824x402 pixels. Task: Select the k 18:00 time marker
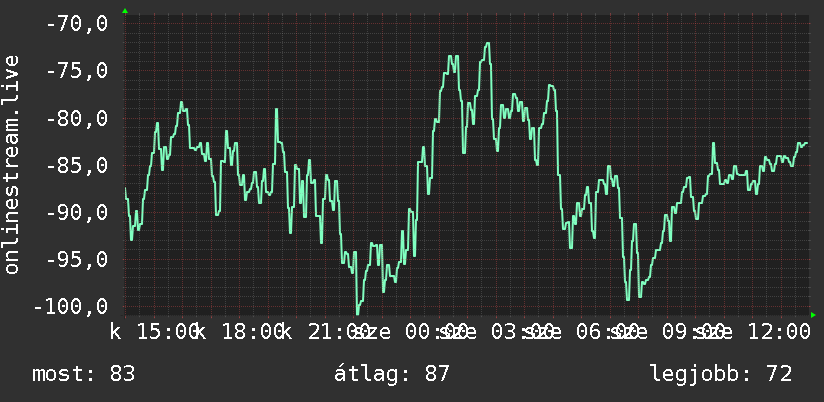pos(240,332)
